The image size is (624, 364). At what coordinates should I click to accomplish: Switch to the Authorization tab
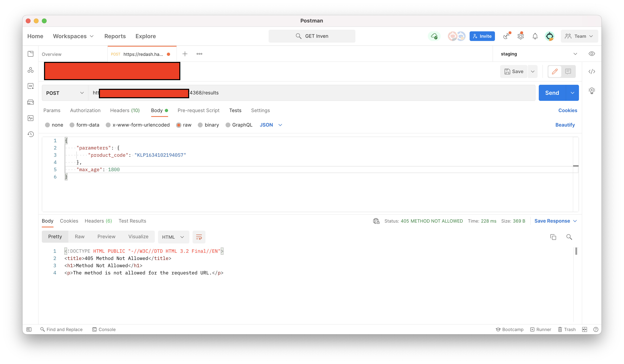click(x=85, y=110)
